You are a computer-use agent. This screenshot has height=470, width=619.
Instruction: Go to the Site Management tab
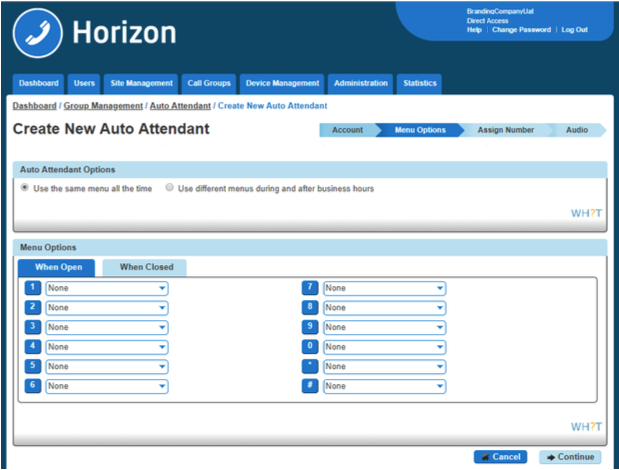pos(141,84)
